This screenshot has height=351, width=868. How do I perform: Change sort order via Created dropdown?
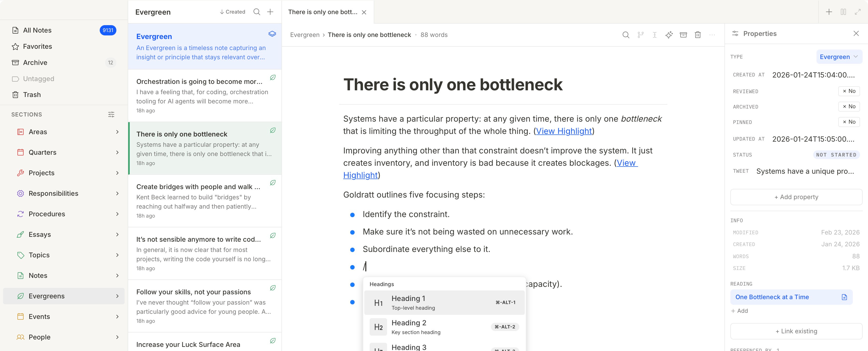[233, 12]
